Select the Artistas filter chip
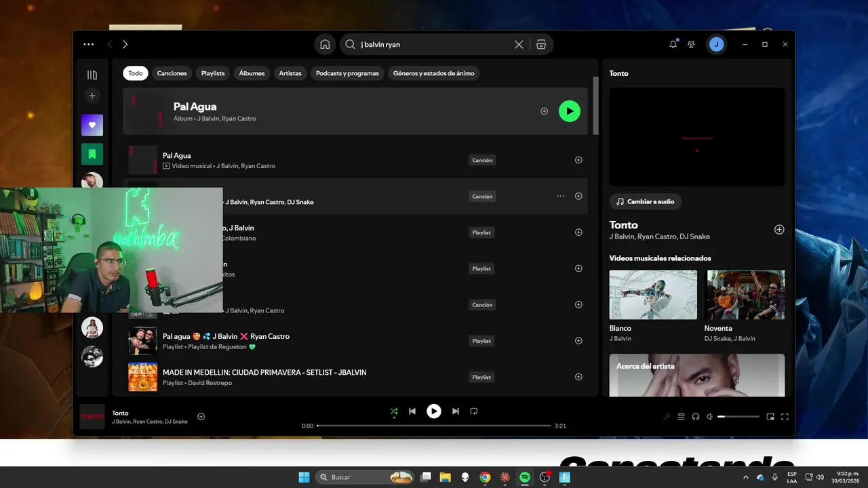 coord(290,73)
